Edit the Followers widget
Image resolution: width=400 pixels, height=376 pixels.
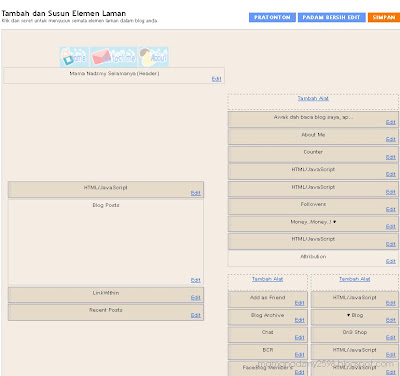point(391,209)
